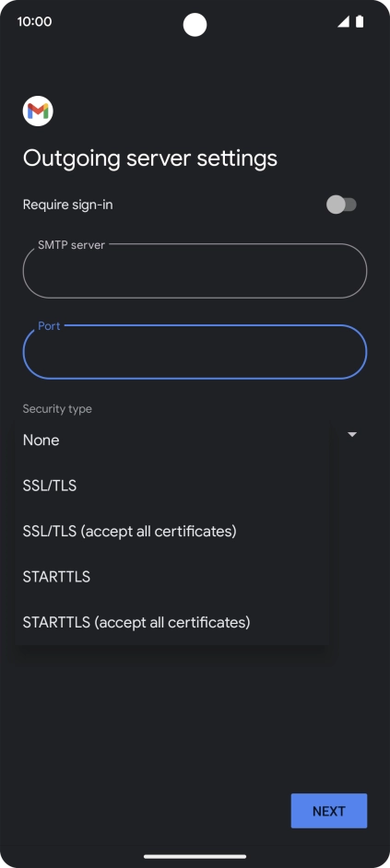The height and width of the screenshot is (868, 390).
Task: Collapse the Security type dropdown arrow
Action: tap(352, 435)
